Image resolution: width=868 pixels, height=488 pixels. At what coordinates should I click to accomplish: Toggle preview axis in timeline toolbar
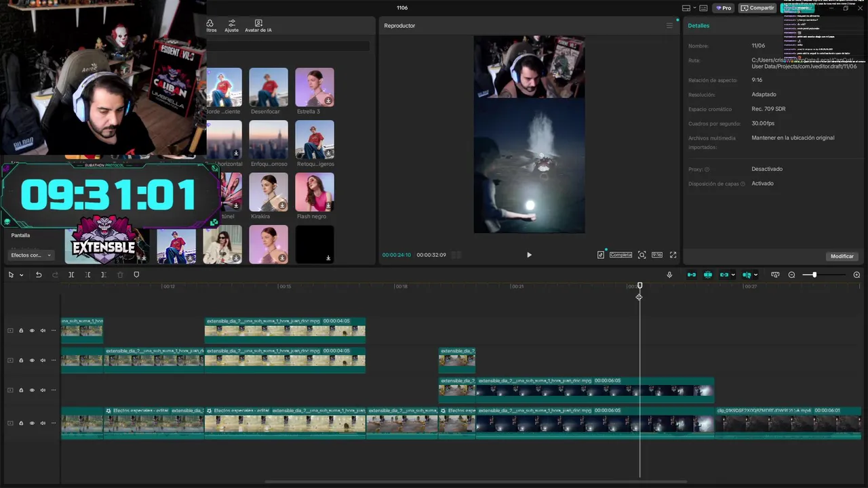pos(747,274)
